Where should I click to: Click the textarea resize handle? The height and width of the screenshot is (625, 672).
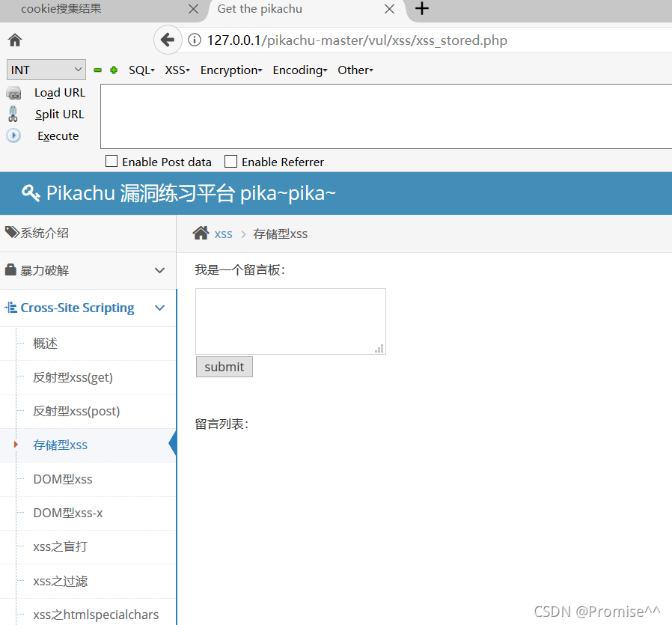(379, 349)
